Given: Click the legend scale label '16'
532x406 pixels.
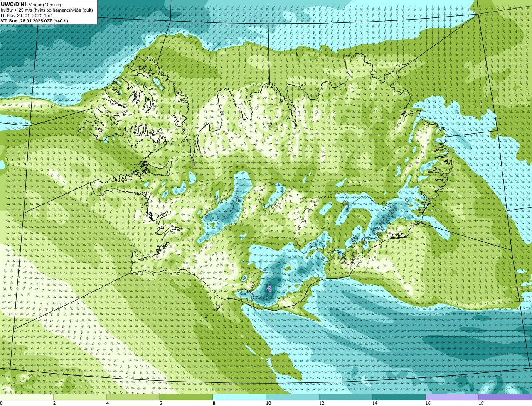Looking at the screenshot, I should click(428, 403).
